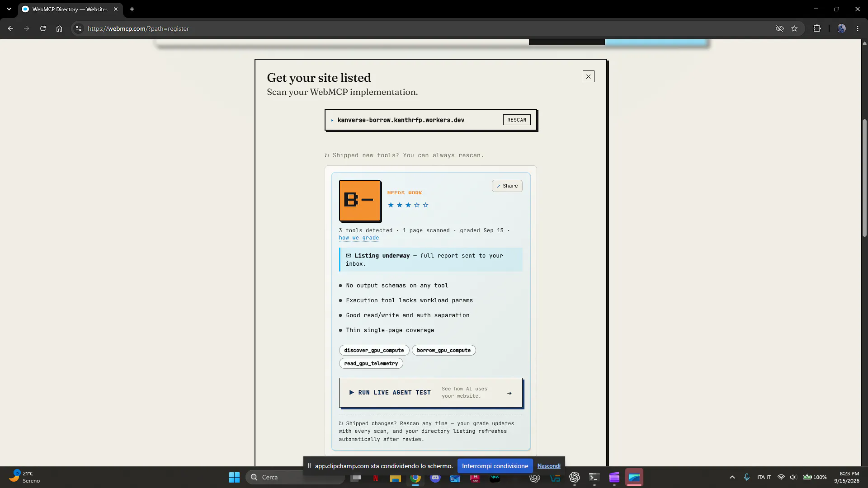This screenshot has width=868, height=488.
Task: Click 'Execution tool lacks workload params'
Action: click(x=410, y=300)
